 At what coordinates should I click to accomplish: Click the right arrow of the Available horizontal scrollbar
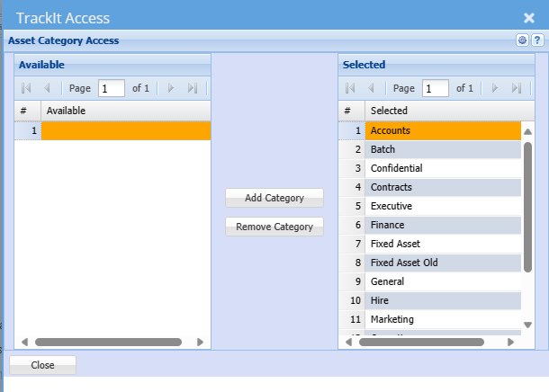201,342
